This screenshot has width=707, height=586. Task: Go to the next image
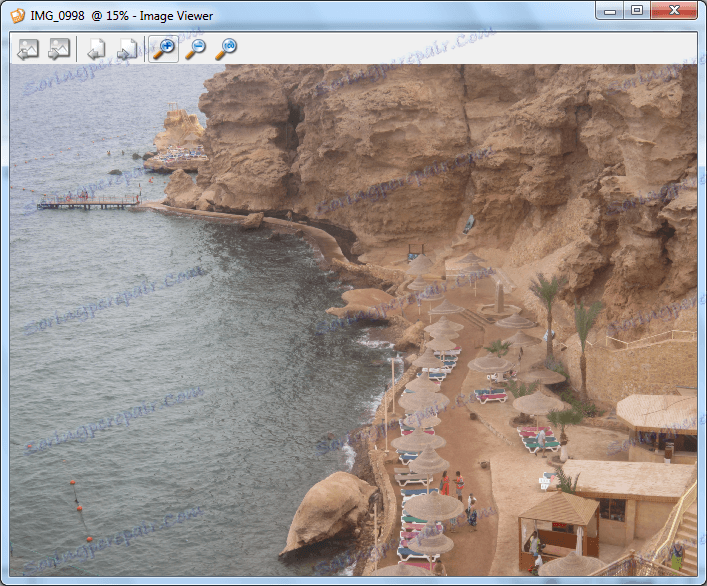[59, 49]
